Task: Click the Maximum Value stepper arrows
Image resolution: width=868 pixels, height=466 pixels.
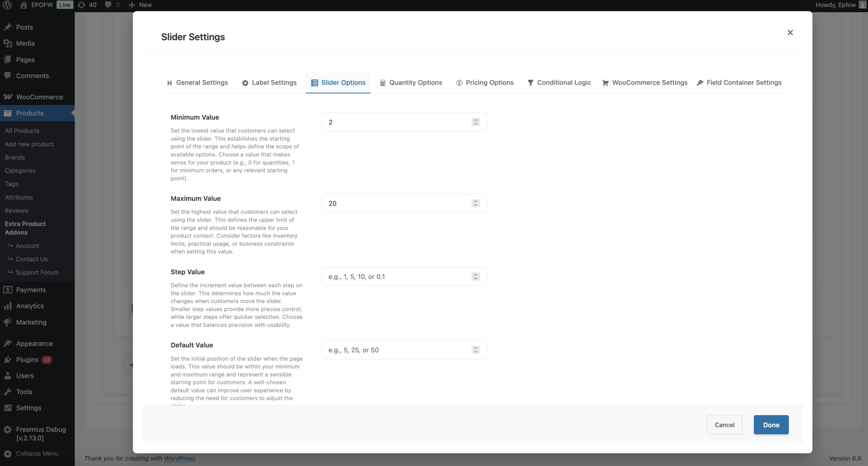Action: (x=475, y=203)
